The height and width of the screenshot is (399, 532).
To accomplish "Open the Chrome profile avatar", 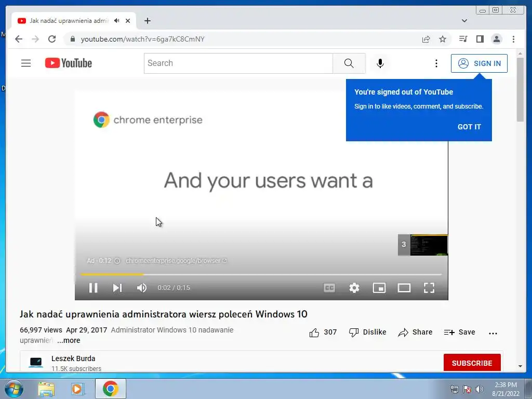I will (496, 39).
